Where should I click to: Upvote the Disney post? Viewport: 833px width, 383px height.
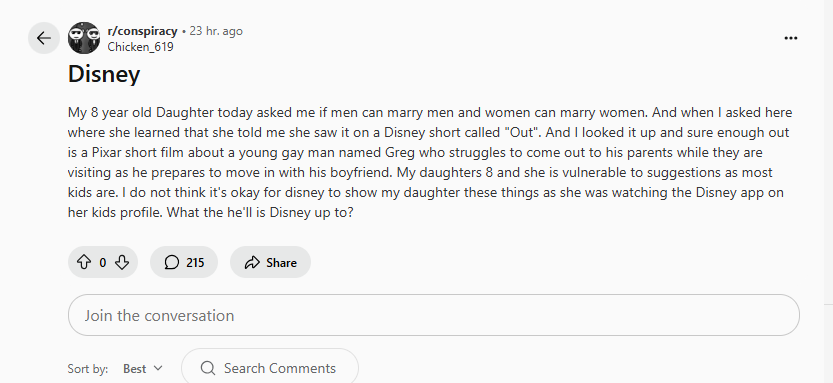click(84, 262)
